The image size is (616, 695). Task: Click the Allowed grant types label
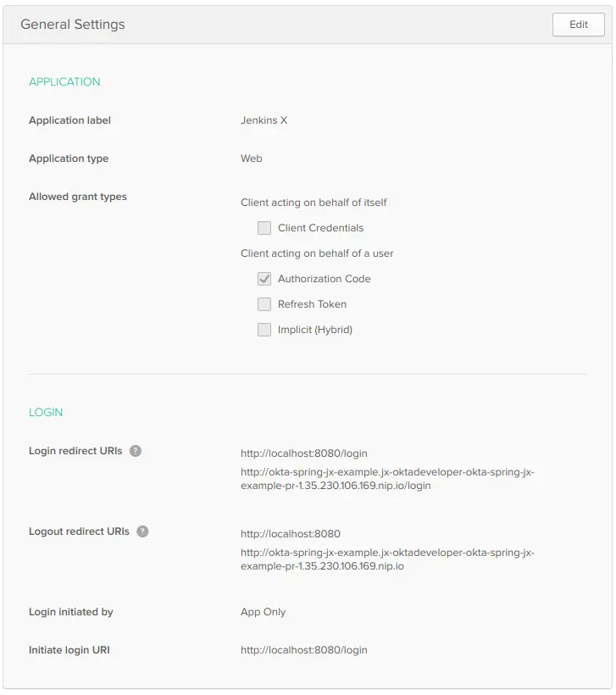(78, 196)
